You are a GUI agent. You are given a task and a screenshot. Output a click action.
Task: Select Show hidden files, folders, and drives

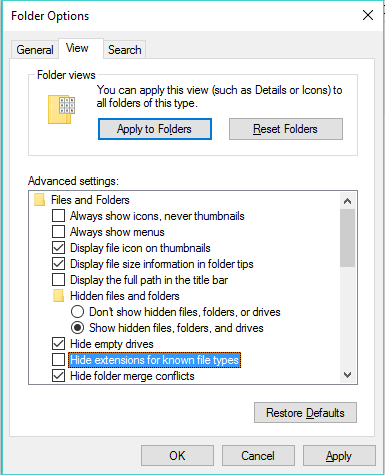pos(77,328)
